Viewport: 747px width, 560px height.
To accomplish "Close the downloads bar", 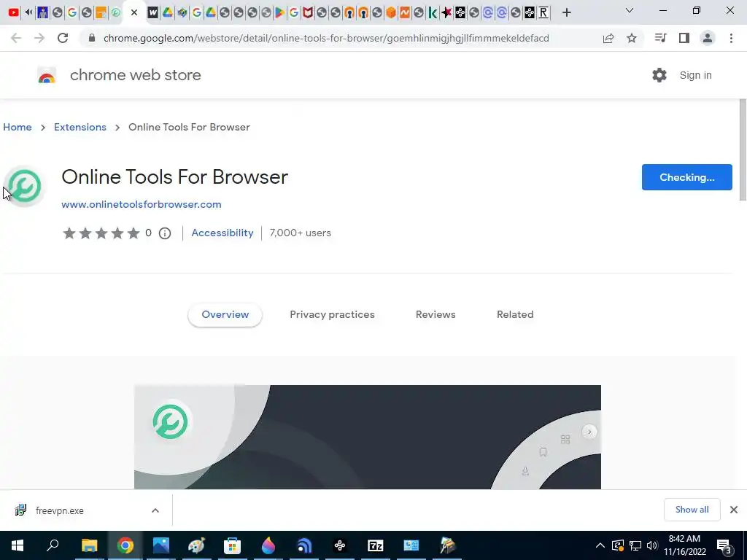I will coord(734,510).
